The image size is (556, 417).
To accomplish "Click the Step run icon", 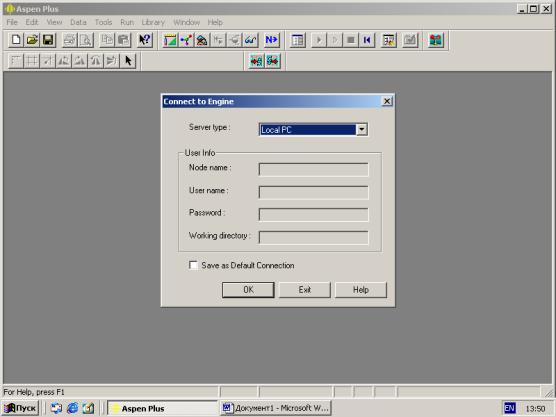I will (x=334, y=40).
